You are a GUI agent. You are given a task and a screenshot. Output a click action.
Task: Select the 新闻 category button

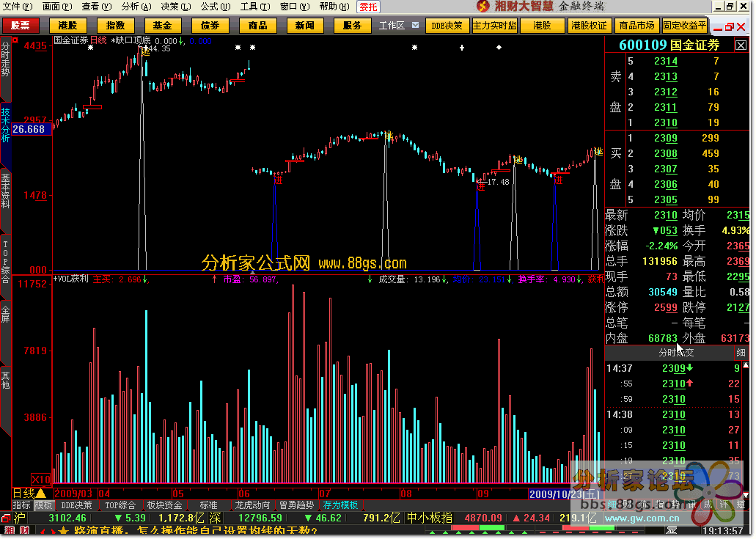305,25
